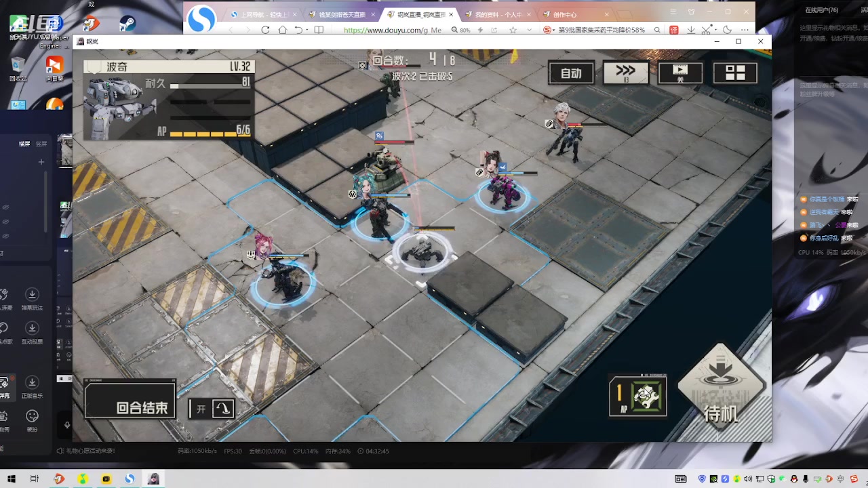Image resolution: width=868 pixels, height=488 pixels.
Task: Click the 待机 standby button
Action: 721,385
